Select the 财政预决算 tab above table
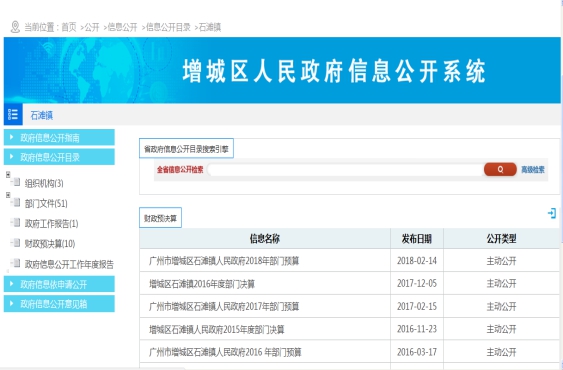Viewport: 563px width, 370px height. 160,218
